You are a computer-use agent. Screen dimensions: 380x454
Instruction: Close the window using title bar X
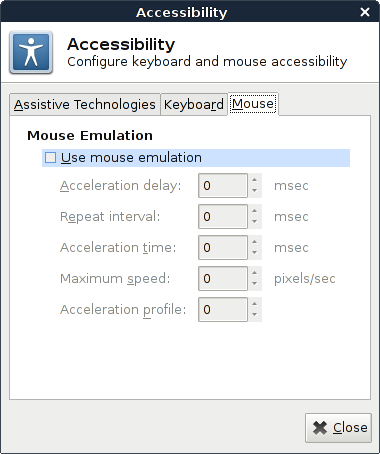tap(365, 12)
